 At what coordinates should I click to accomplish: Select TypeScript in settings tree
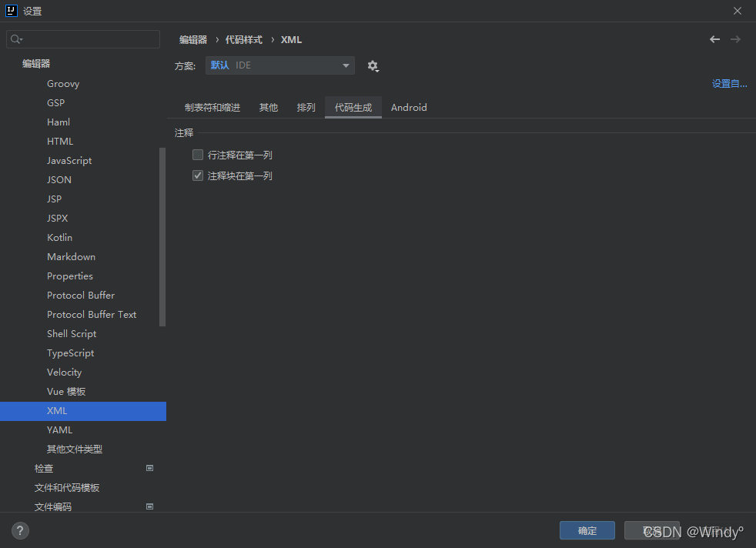[x=70, y=353]
